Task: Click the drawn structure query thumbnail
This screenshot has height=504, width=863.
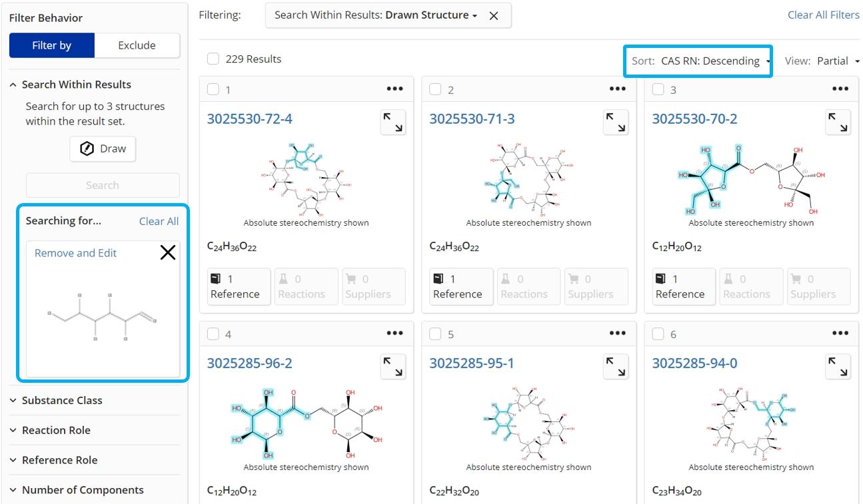Action: click(x=102, y=317)
